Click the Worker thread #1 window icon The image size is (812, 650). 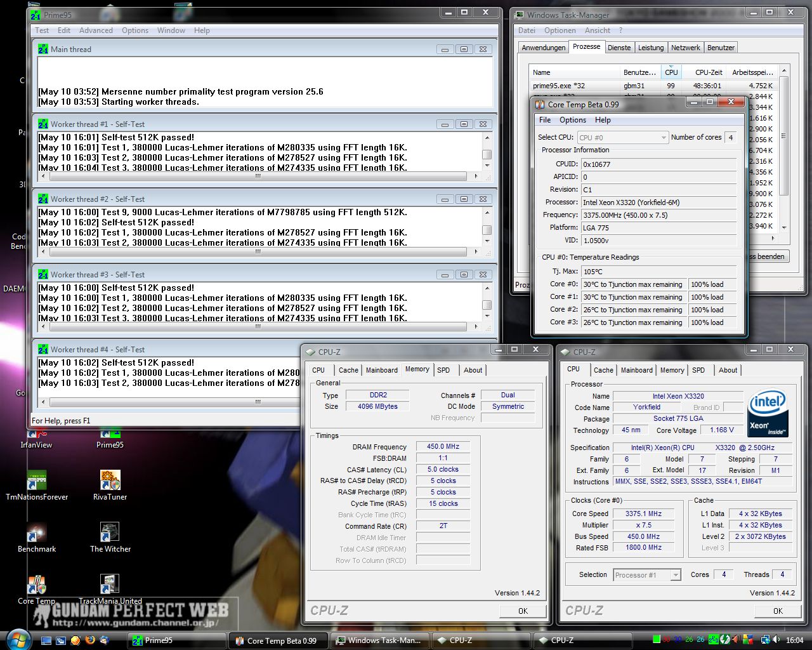[x=43, y=124]
